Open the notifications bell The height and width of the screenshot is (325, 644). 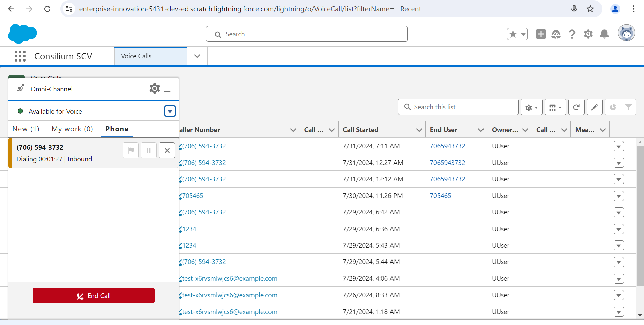pyautogui.click(x=604, y=34)
